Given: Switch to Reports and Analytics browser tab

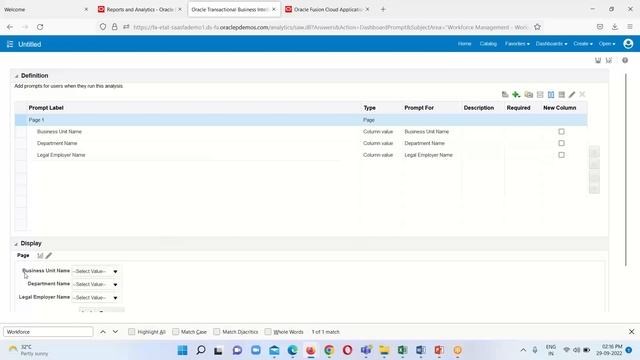Looking at the screenshot, I should pyautogui.click(x=140, y=9).
